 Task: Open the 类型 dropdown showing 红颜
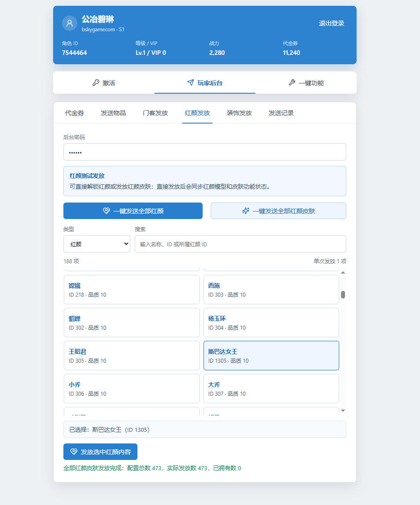[x=97, y=244]
